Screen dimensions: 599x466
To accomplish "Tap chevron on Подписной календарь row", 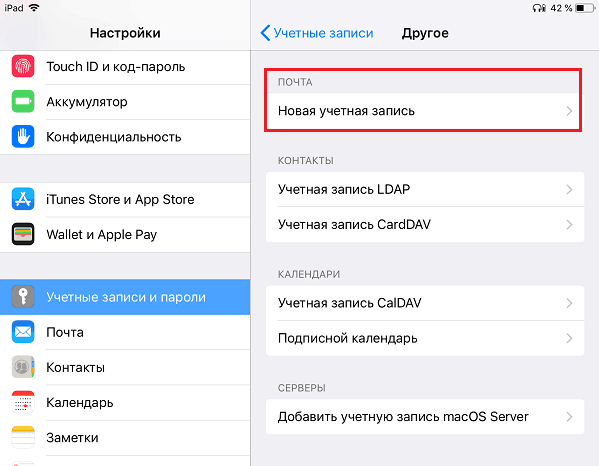I will click(x=569, y=338).
